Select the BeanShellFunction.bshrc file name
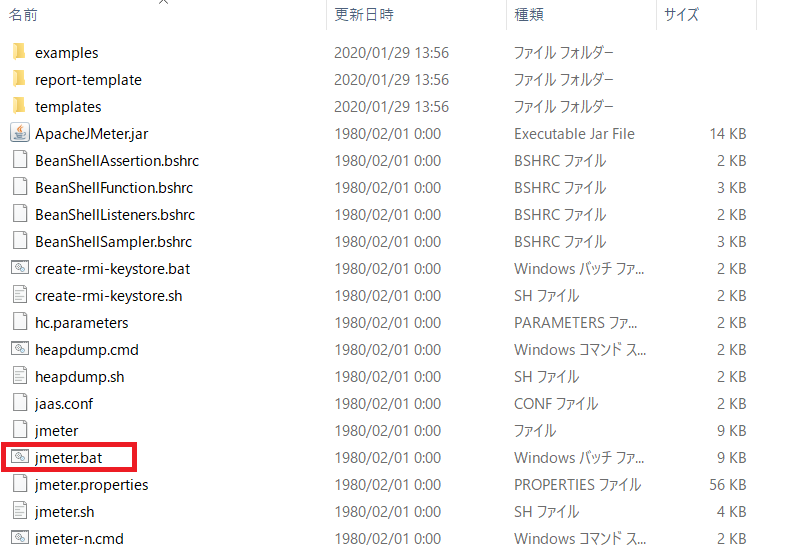The image size is (792, 559). click(x=114, y=188)
